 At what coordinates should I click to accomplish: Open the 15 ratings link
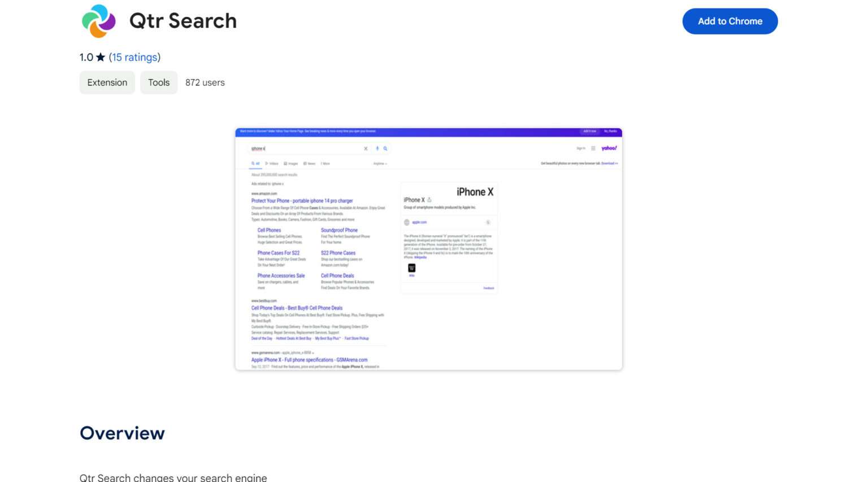click(134, 57)
